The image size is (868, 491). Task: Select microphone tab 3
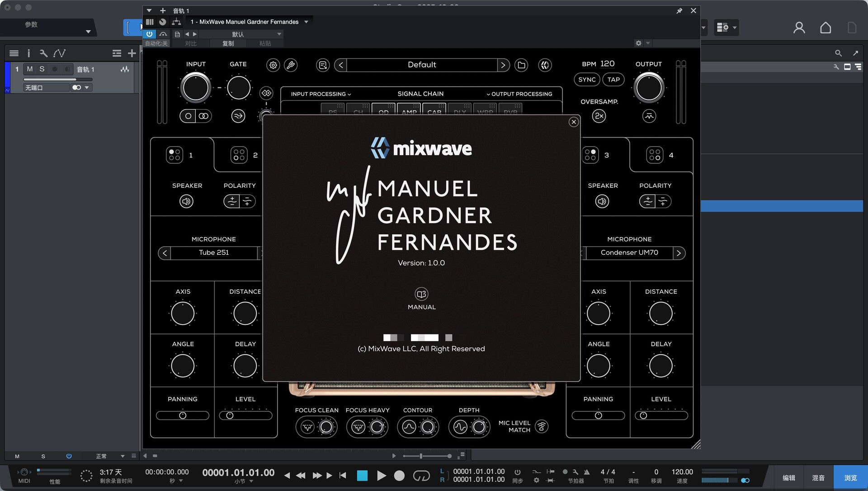597,155
